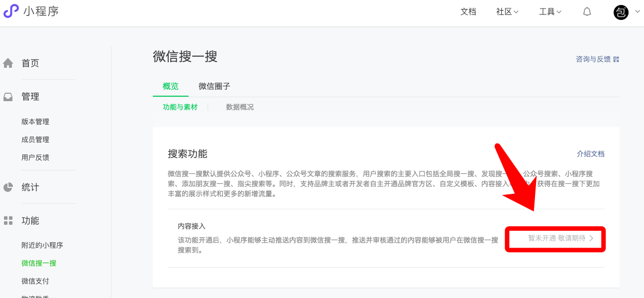Open 用户反馈 in the sidebar

35,157
